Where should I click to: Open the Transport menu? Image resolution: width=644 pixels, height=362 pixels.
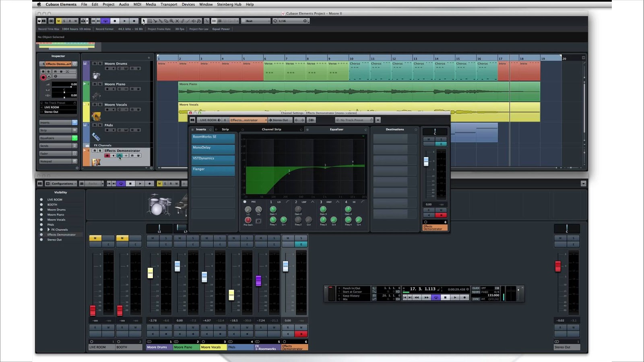tap(169, 4)
